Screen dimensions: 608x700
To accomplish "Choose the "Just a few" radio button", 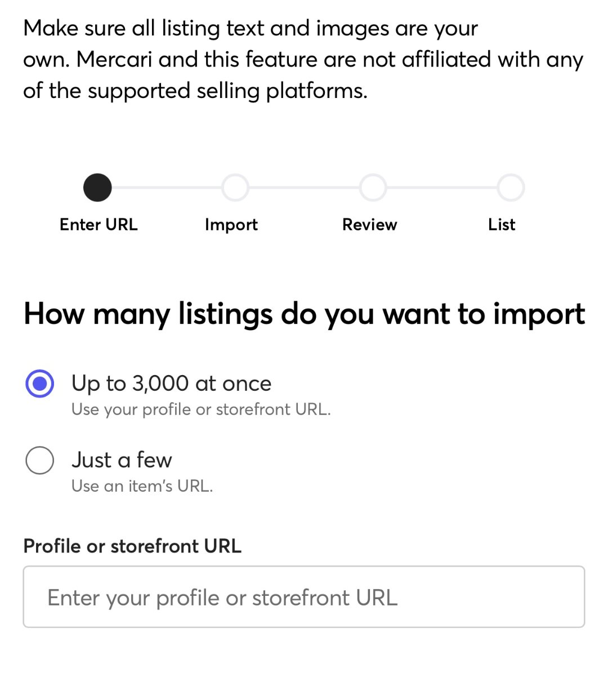I will pos(40,460).
